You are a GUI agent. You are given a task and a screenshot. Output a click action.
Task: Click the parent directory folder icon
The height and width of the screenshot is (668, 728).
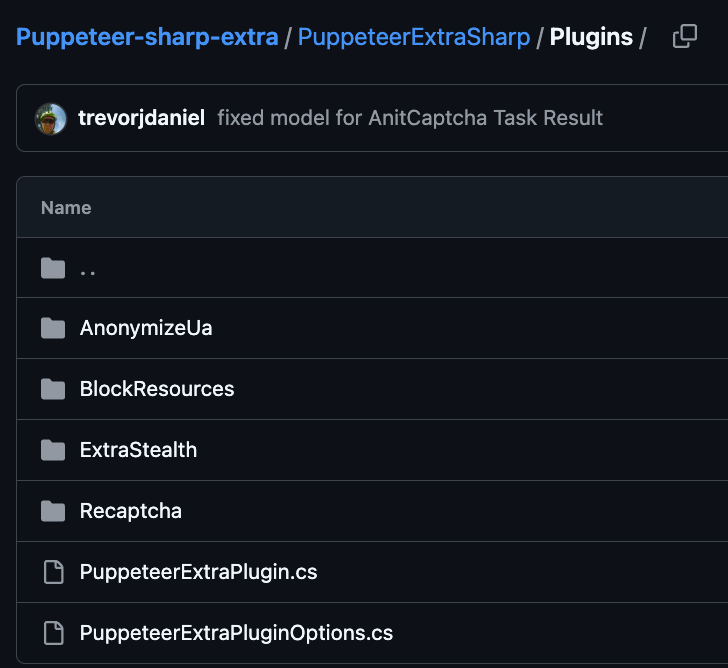[53, 268]
